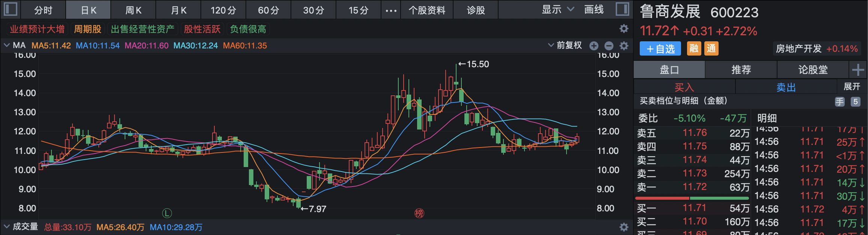Switch to the 周K chart tab
Screen dimensions: 868x235
tap(133, 10)
